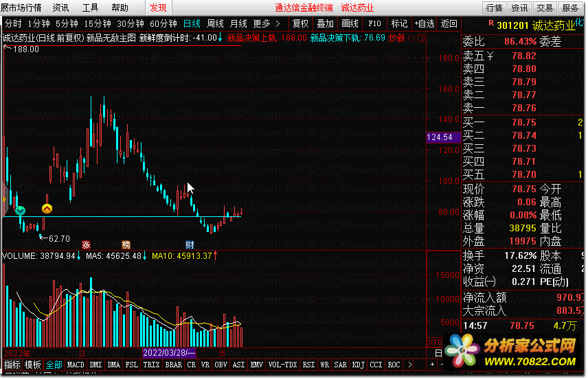Select MACD indicator

pyautogui.click(x=76, y=365)
